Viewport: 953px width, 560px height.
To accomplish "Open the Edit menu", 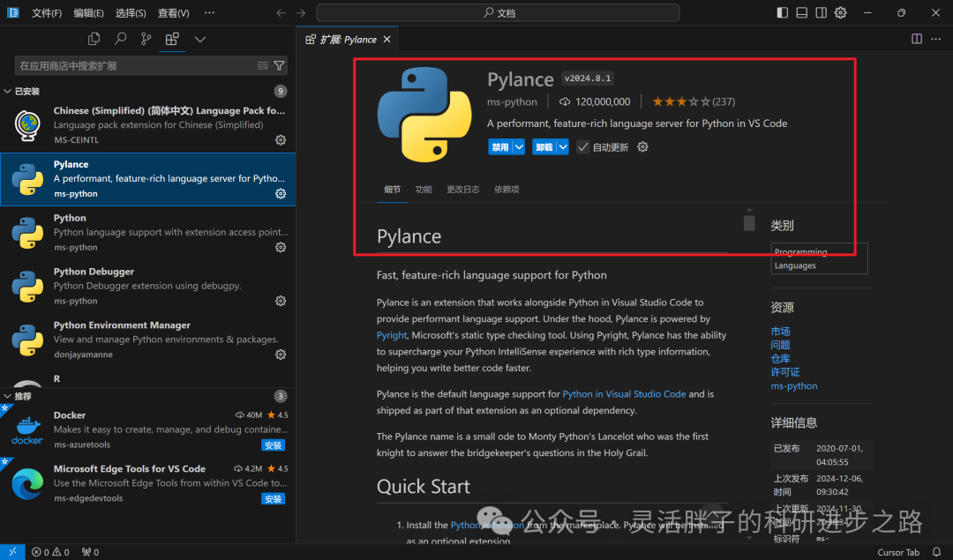I will (x=89, y=12).
